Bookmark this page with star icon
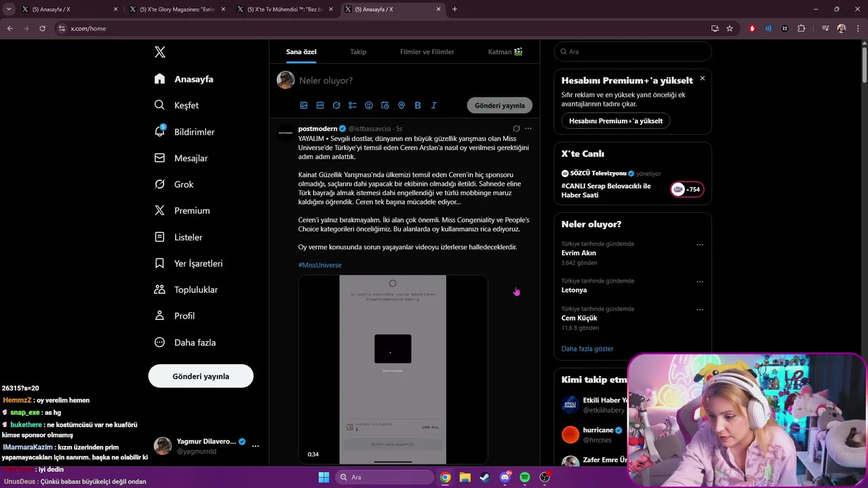Screen dimensions: 868x488 (x=730, y=28)
